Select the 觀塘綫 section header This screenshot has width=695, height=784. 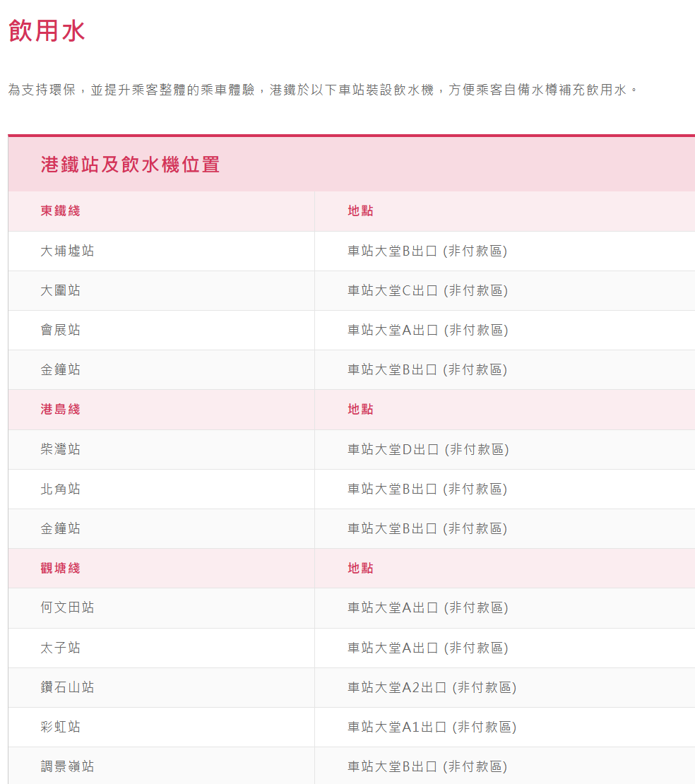pyautogui.click(x=60, y=568)
